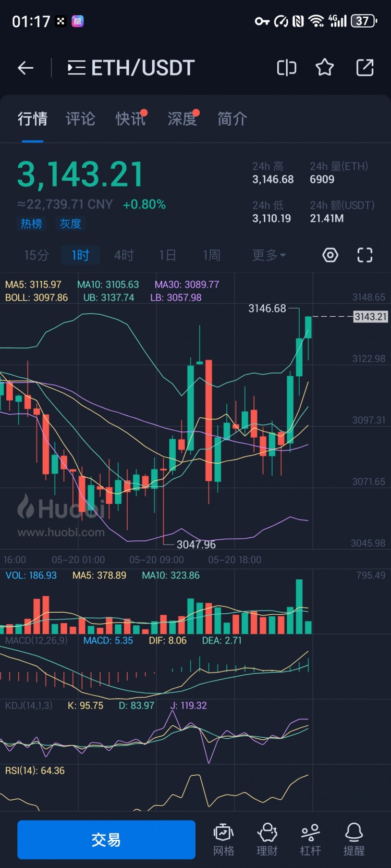Add ETH/USDT to favorites with star
Screen dimensions: 391x868
(x=325, y=68)
